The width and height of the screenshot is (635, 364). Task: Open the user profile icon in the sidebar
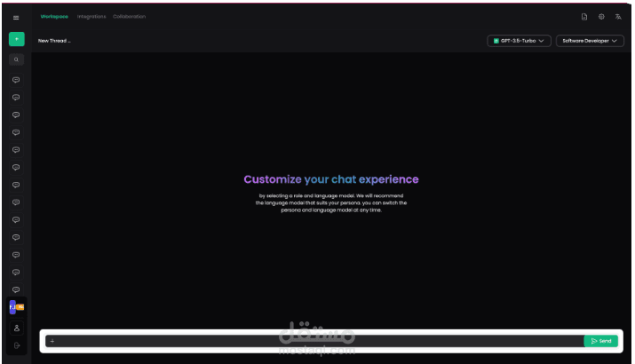coord(17,328)
